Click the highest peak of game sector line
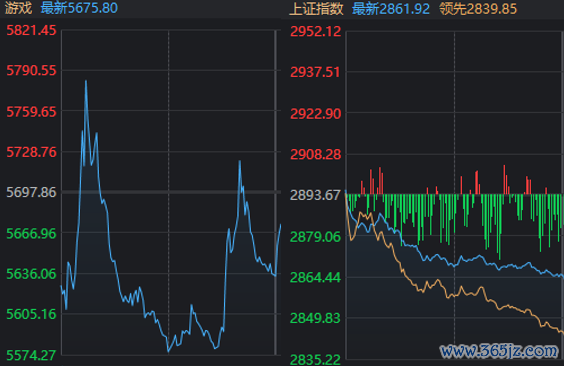The width and height of the screenshot is (564, 366). [86, 82]
